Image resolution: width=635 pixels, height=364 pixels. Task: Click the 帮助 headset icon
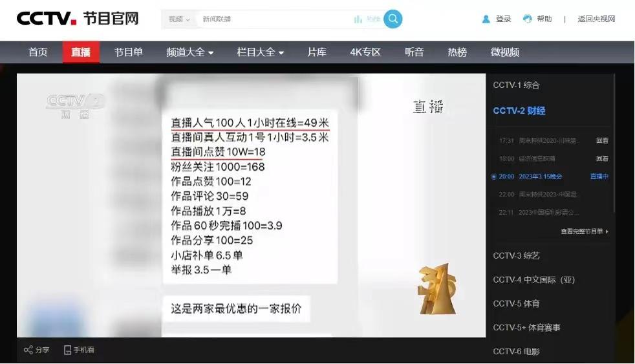tap(527, 19)
